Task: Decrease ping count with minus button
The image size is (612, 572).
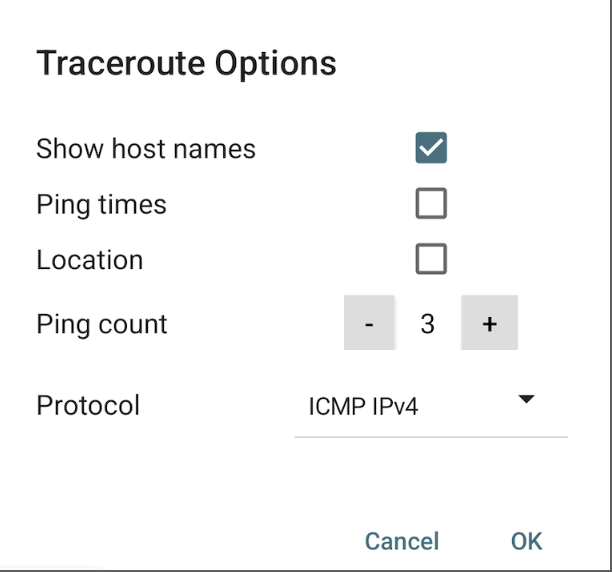Action: 369,323
